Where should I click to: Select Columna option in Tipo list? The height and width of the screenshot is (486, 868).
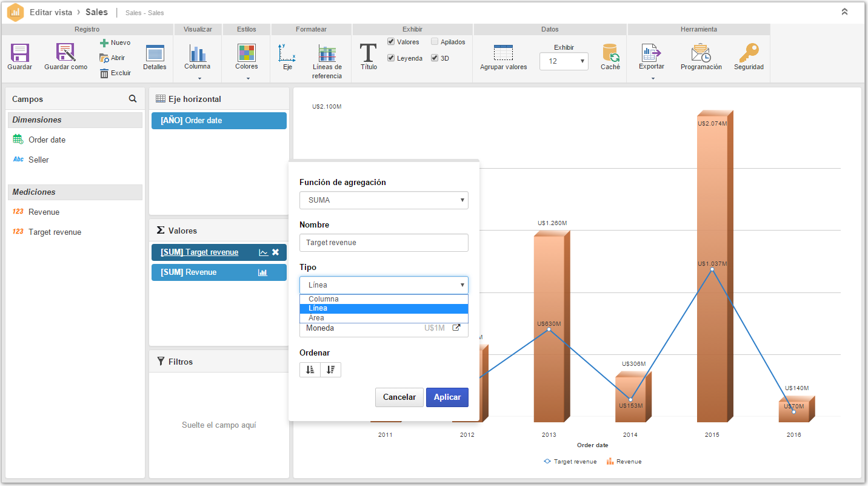(x=384, y=299)
